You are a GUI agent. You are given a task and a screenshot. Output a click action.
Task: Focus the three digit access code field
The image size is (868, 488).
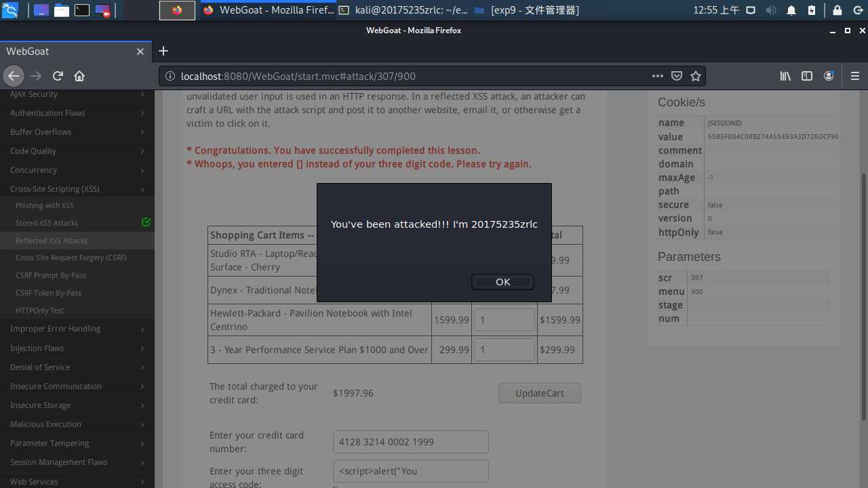click(x=411, y=471)
